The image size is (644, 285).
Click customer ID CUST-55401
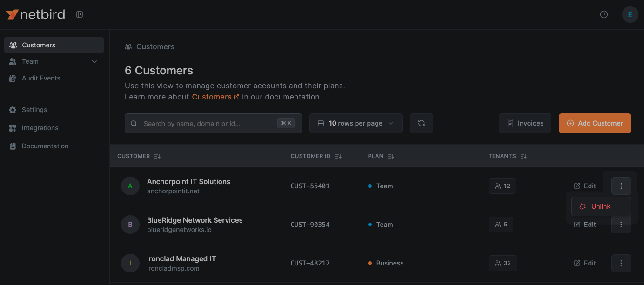(310, 186)
